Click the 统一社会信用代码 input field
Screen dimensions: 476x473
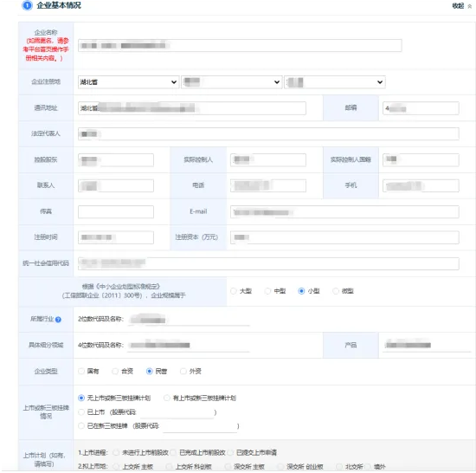[x=268, y=263]
